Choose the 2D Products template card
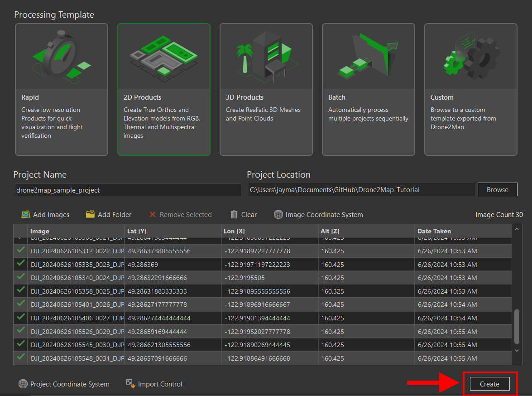Image resolution: width=532 pixels, height=396 pixels. (x=164, y=89)
